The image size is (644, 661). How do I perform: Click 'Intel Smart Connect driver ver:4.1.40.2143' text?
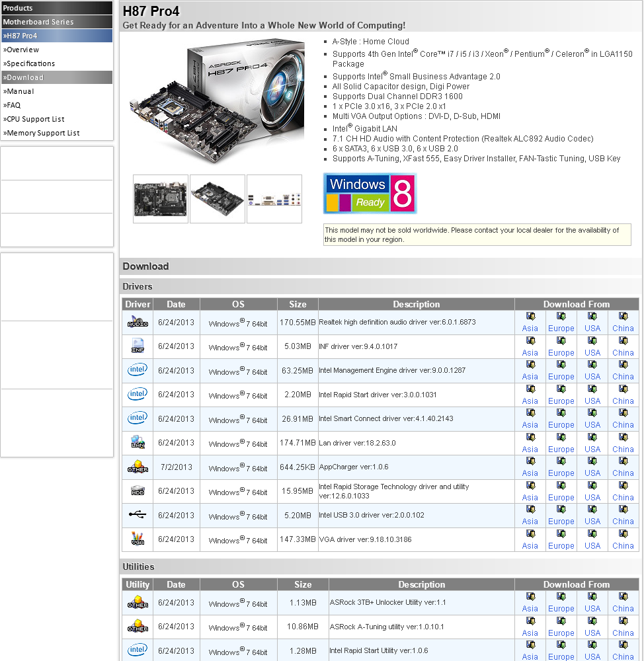click(386, 418)
